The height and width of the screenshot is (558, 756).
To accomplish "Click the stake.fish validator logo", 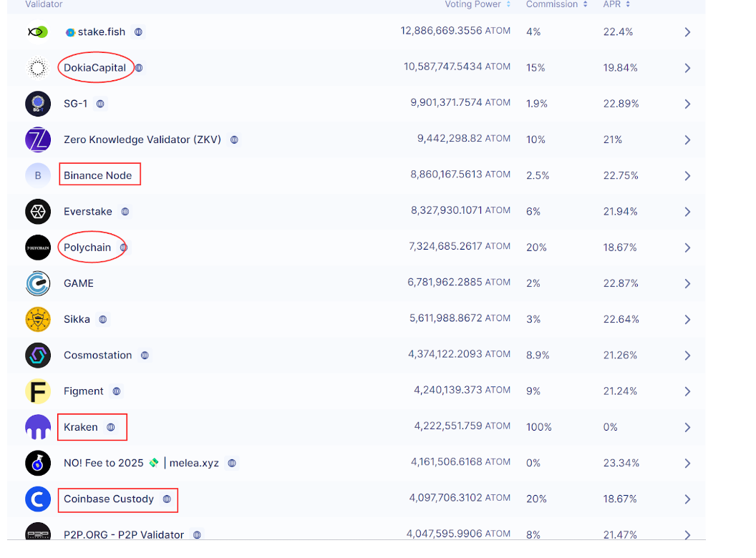I will point(37,32).
